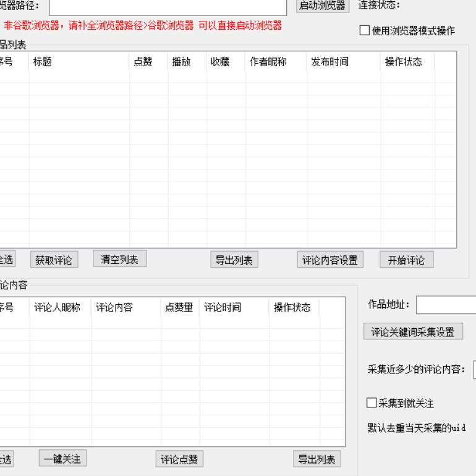Select the 作者昵称 column header
476x476 pixels.
pos(276,62)
